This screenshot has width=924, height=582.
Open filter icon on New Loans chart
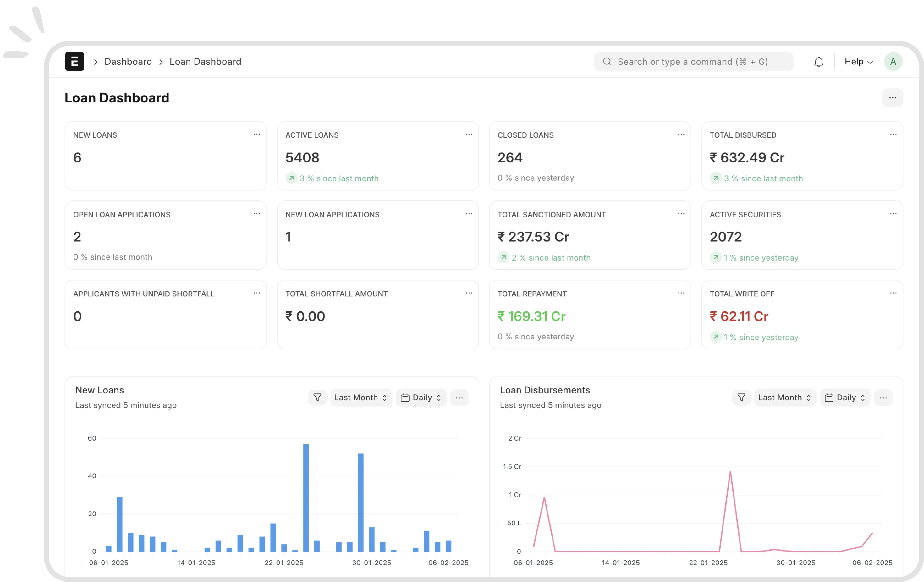coord(317,398)
